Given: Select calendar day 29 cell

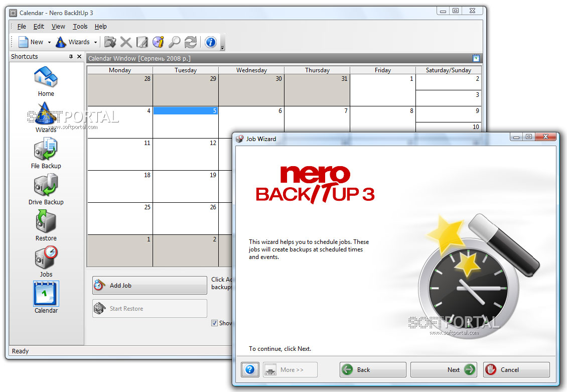Looking at the screenshot, I should pyautogui.click(x=186, y=90).
